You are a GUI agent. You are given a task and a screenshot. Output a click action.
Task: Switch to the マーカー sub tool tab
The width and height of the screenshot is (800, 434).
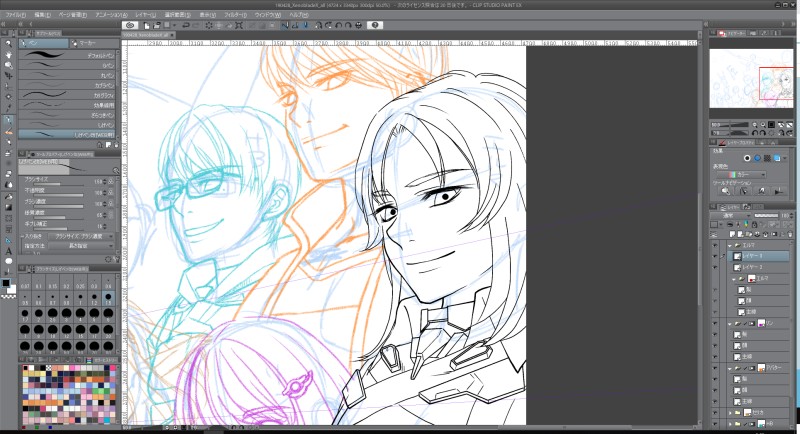point(93,43)
